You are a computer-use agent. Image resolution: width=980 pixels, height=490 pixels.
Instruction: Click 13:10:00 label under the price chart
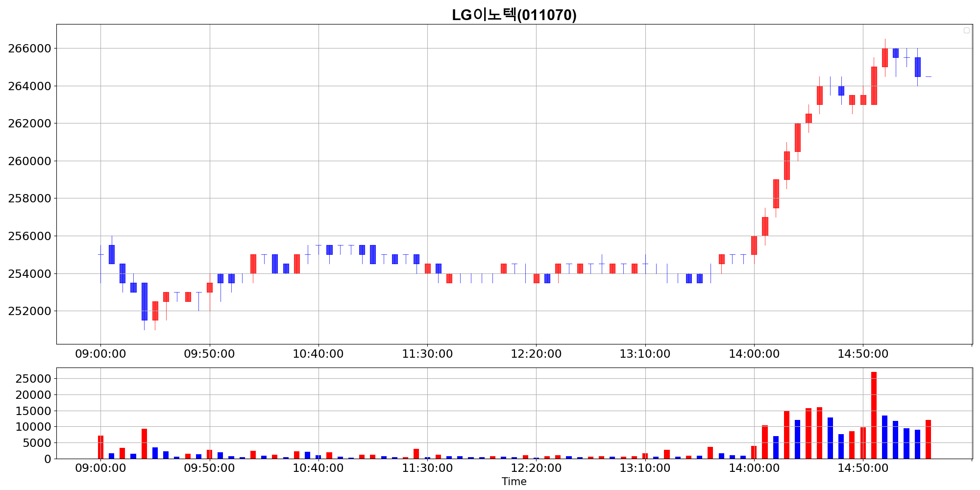645,354
